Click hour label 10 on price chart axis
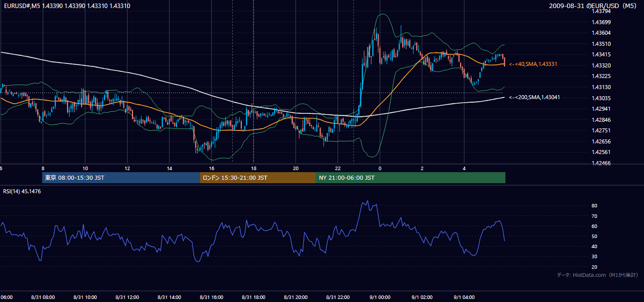The width and height of the screenshot is (644, 302). click(x=85, y=169)
